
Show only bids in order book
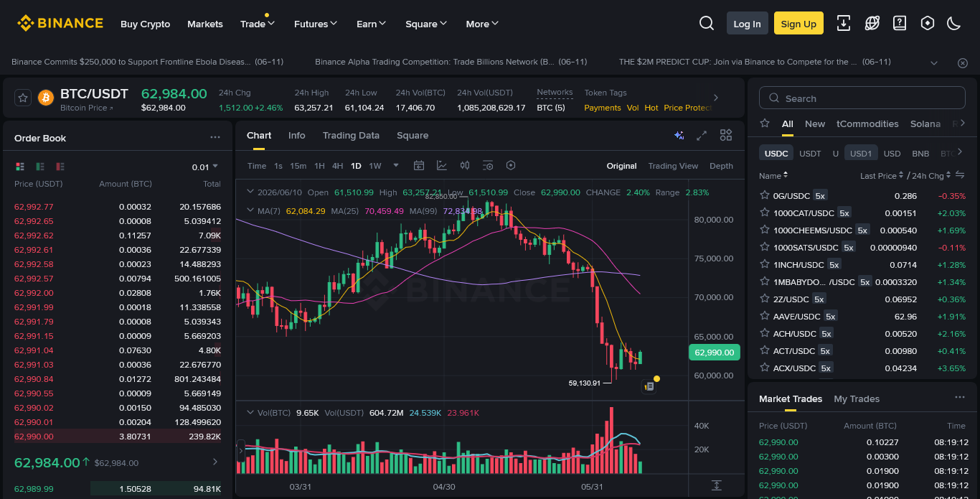click(x=40, y=167)
